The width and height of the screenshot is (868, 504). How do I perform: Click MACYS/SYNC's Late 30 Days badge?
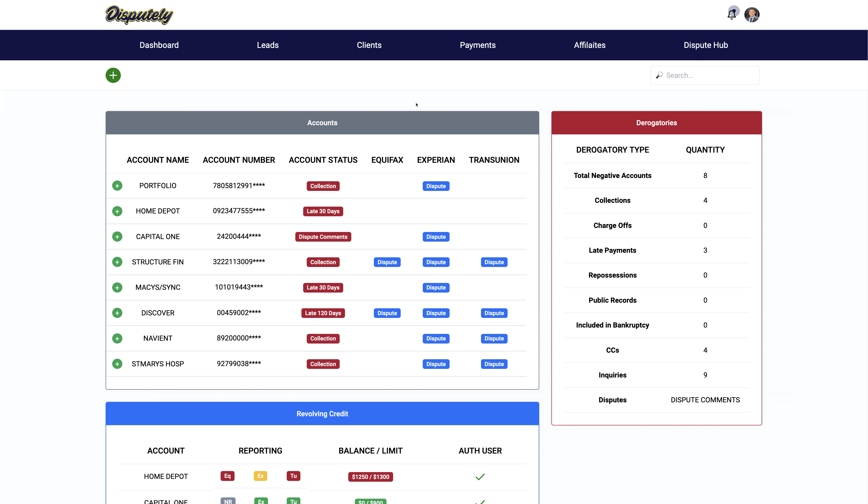click(323, 287)
